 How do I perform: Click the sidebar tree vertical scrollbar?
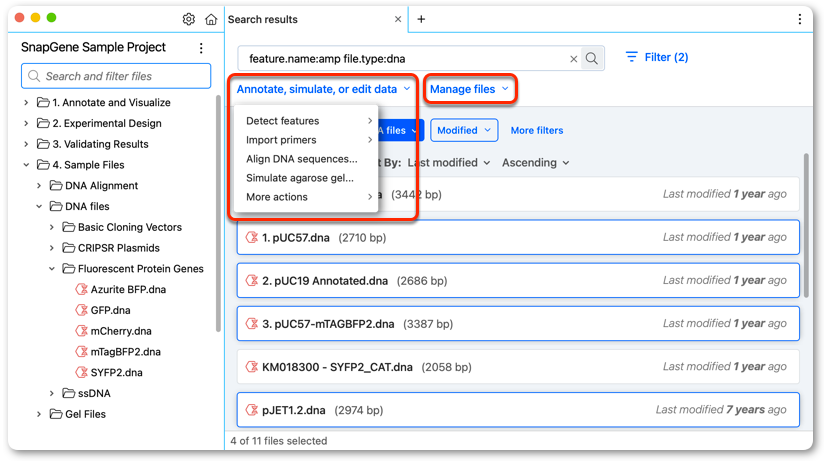pos(218,213)
